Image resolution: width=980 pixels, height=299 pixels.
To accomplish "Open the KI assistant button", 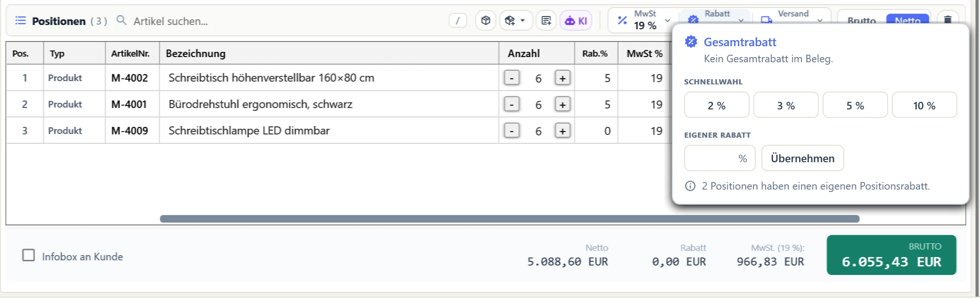I will click(576, 21).
